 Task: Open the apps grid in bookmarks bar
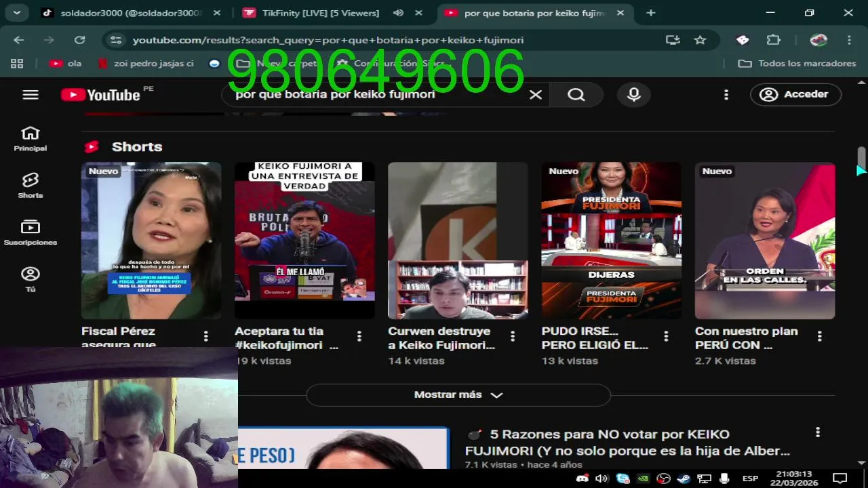[17, 63]
